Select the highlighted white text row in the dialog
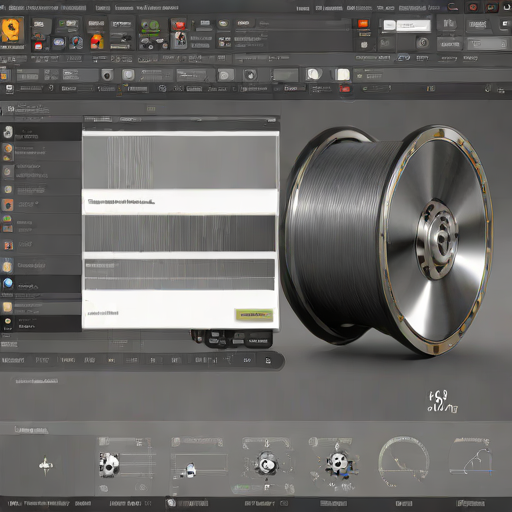 coord(180,202)
